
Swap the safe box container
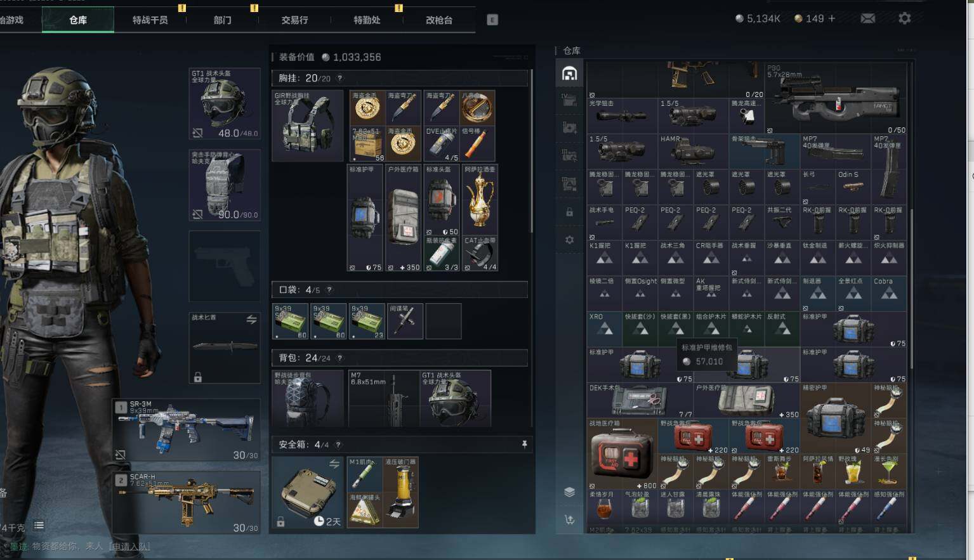334,464
